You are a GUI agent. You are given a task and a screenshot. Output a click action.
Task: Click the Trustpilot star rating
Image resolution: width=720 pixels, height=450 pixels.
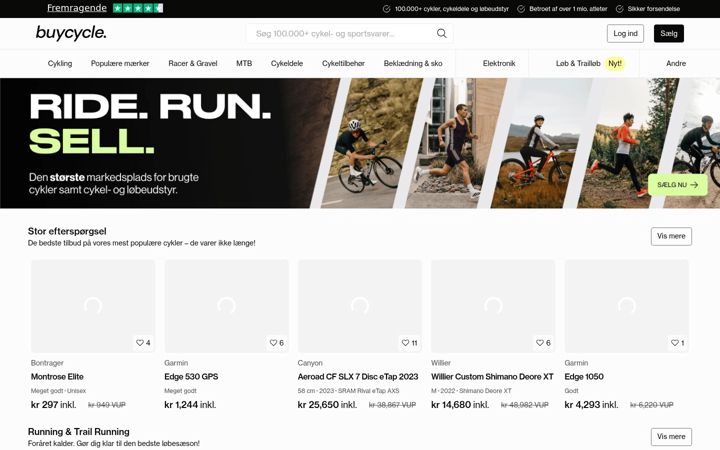click(138, 8)
